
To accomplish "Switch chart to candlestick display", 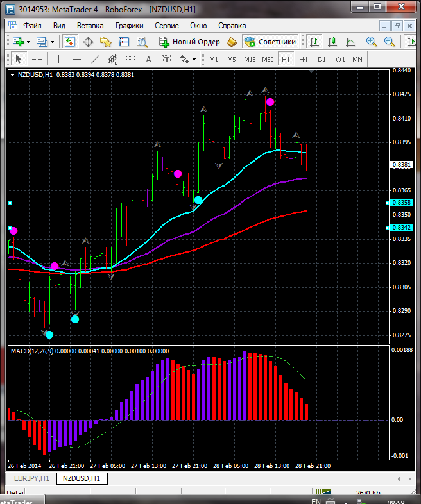I will tap(332, 42).
